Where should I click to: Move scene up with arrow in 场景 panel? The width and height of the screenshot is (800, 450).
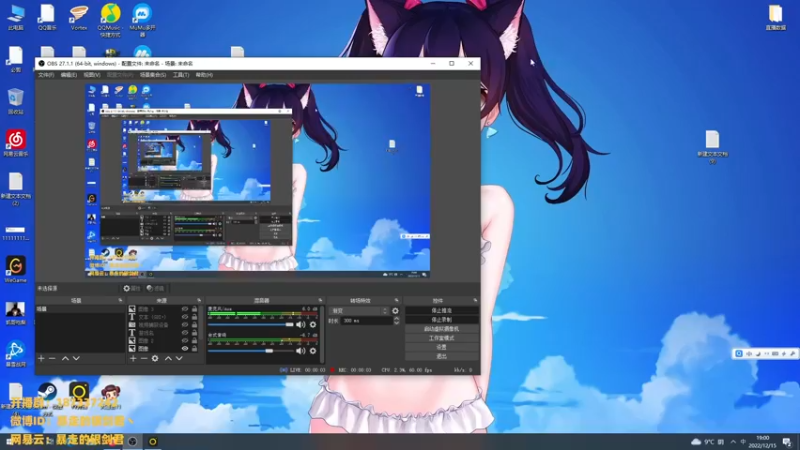click(x=65, y=358)
